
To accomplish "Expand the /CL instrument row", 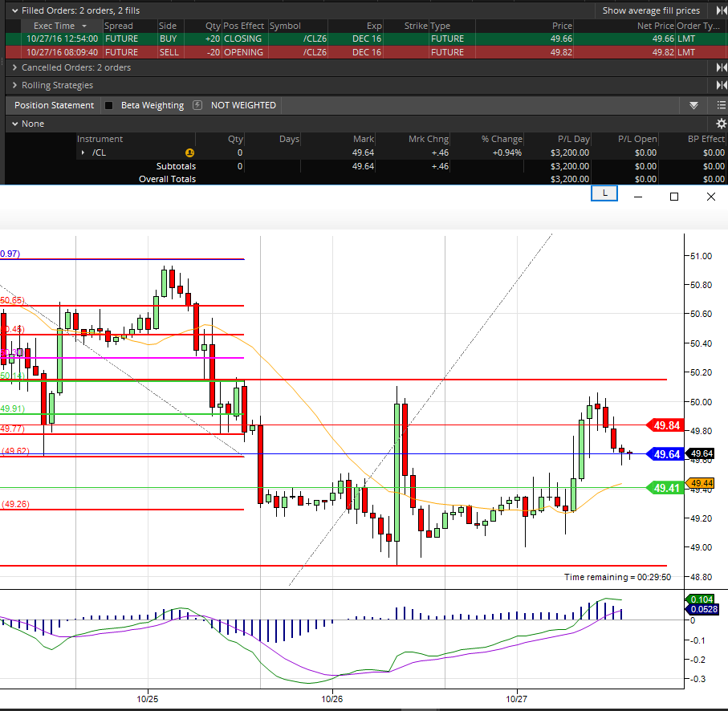I will point(83,152).
